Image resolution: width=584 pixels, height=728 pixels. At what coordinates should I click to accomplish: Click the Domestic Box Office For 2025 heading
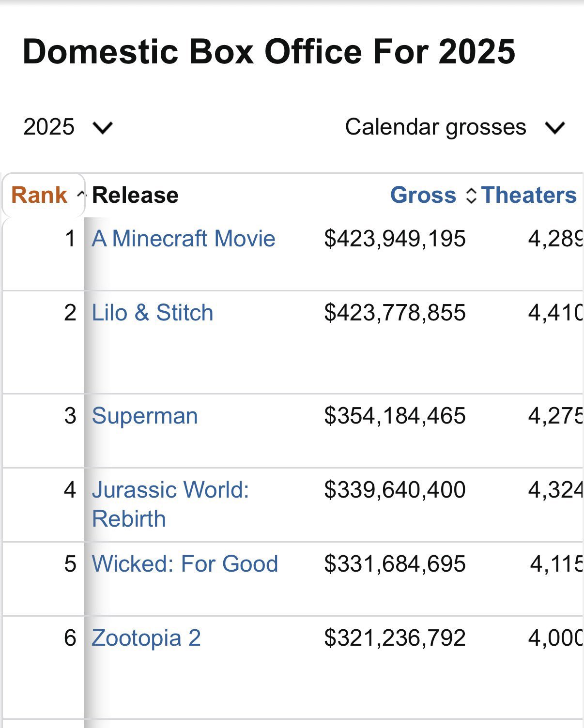click(x=269, y=52)
